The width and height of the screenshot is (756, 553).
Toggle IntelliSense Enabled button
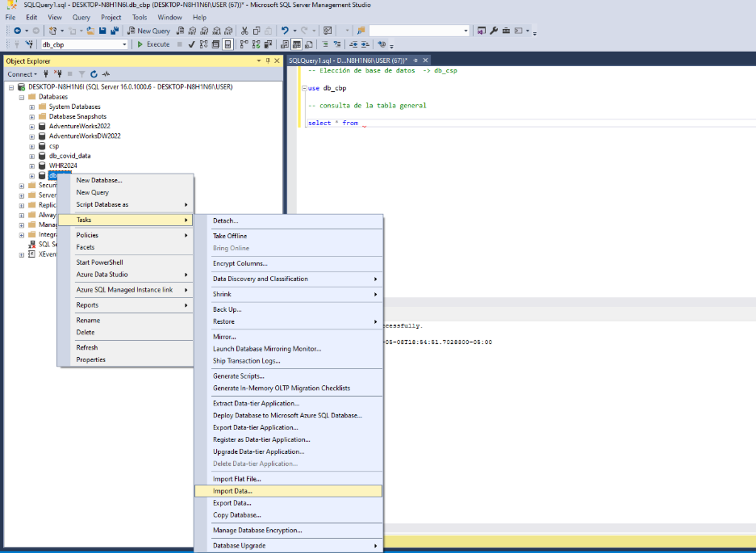228,44
